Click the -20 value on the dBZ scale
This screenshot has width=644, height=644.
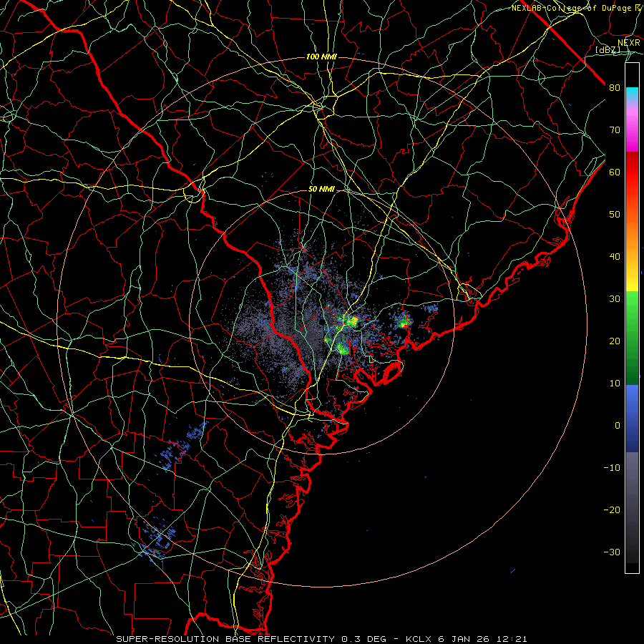pyautogui.click(x=612, y=509)
